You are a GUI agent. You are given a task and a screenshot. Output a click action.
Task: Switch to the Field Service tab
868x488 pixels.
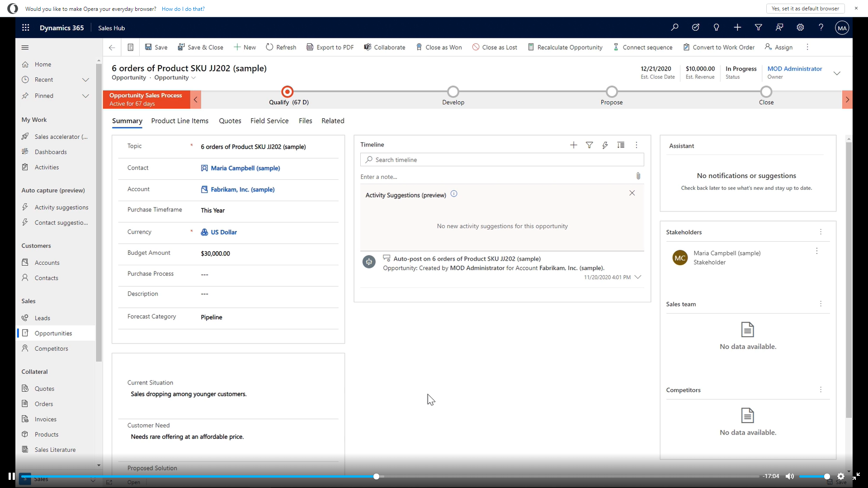269,121
